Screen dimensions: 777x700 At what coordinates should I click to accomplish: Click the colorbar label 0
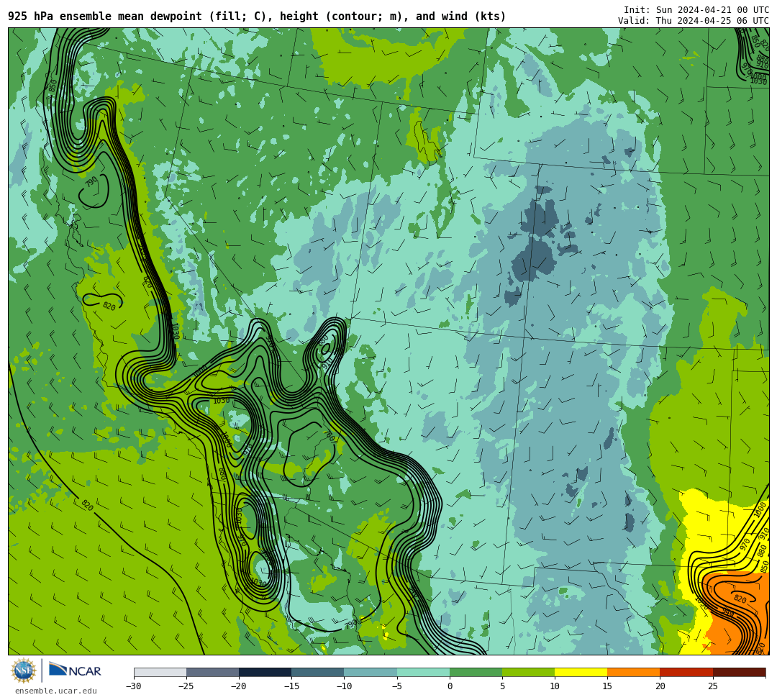point(450,686)
